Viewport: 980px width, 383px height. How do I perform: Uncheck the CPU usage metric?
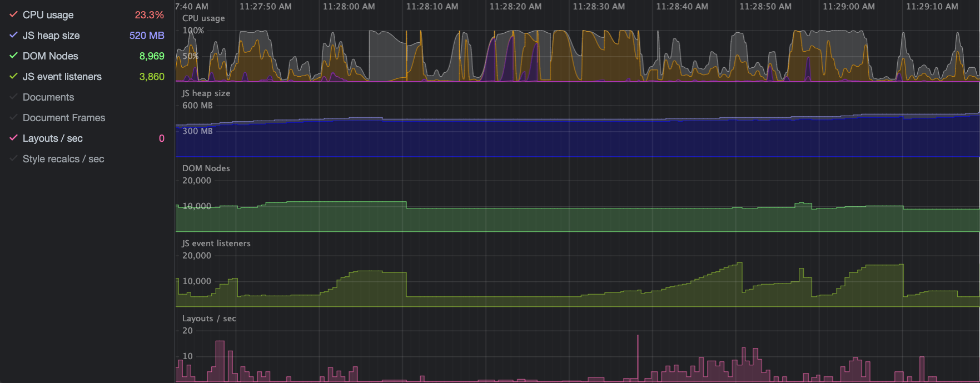point(14,14)
